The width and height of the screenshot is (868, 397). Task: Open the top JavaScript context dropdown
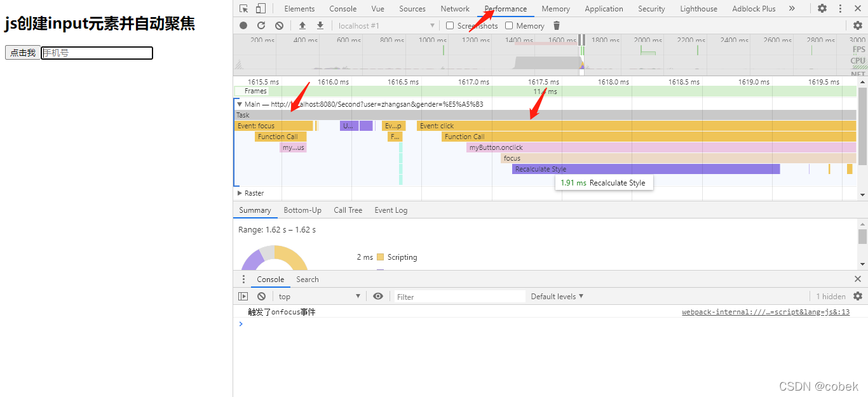320,297
